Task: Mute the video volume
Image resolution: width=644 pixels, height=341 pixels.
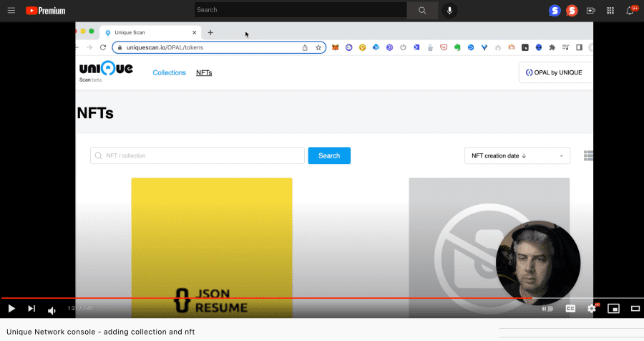Action: [52, 311]
